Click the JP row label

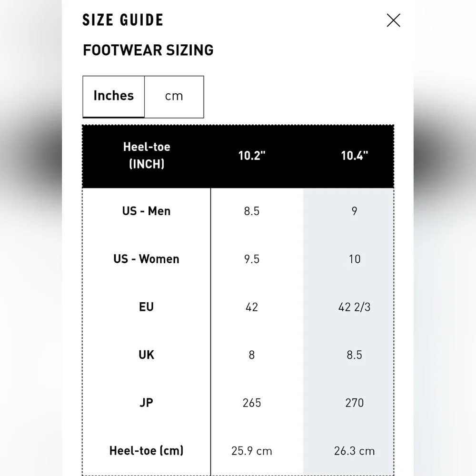tap(146, 403)
